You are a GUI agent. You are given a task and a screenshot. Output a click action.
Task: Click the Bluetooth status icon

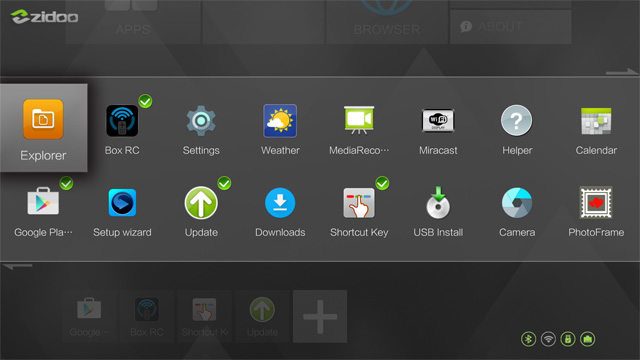(529, 339)
